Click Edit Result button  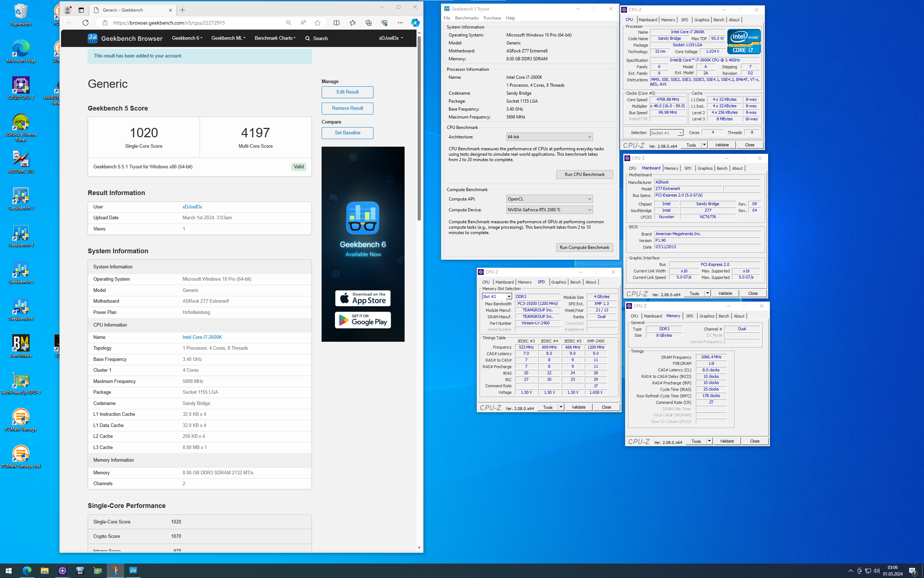point(348,92)
